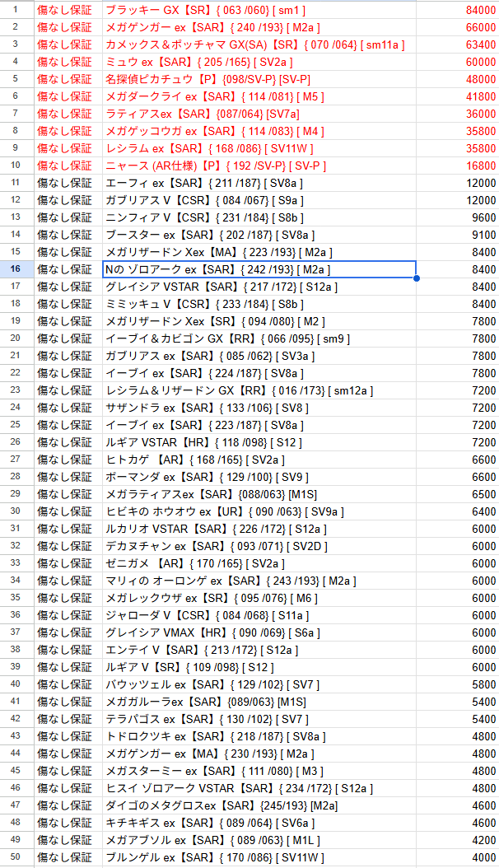The image size is (499, 868).
Task: Click the トドロクツキ ex【SAR】 cell
Action: click(x=259, y=736)
